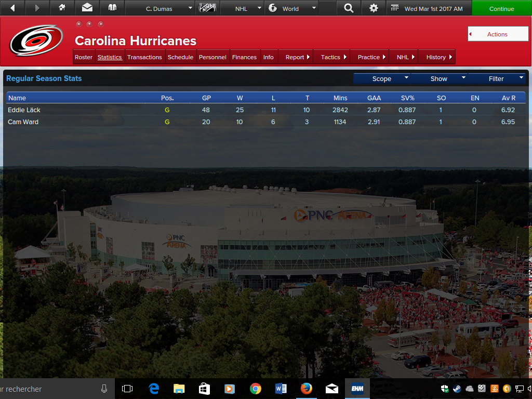The width and height of the screenshot is (532, 399).
Task: Open the calendar icon beside the date
Action: tap(394, 8)
